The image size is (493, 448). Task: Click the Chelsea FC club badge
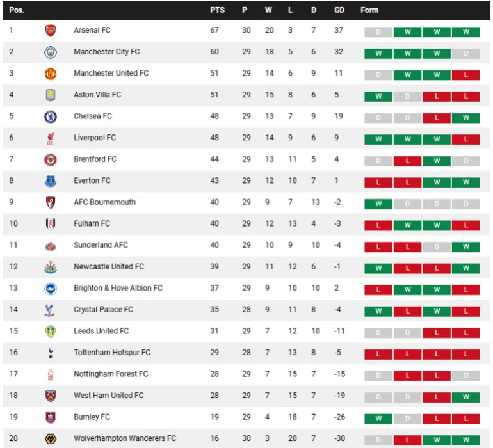(51, 116)
